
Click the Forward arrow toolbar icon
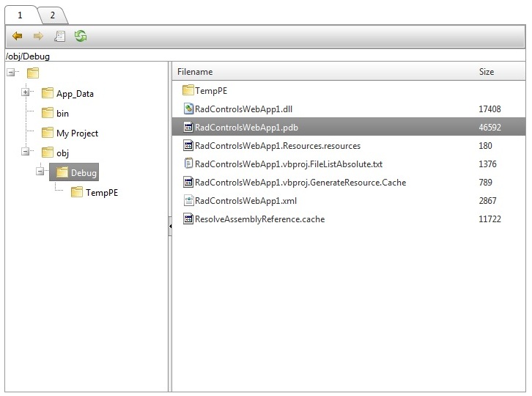tap(39, 36)
